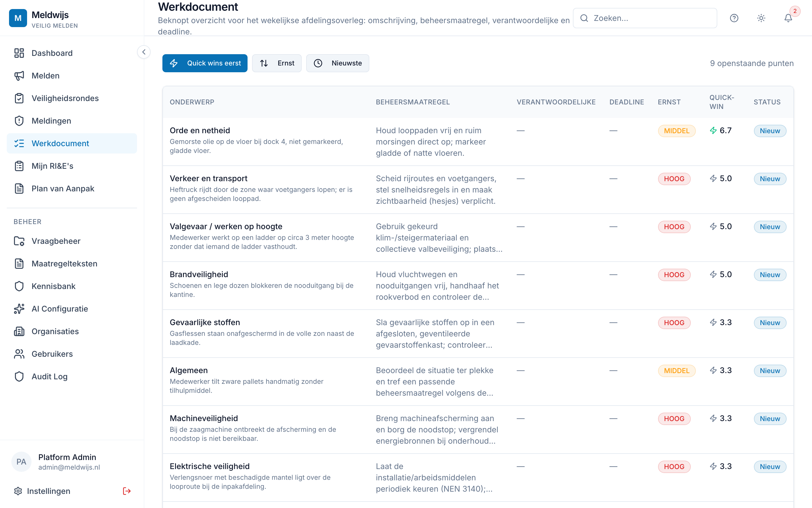Click the red logout icon

pos(127,491)
